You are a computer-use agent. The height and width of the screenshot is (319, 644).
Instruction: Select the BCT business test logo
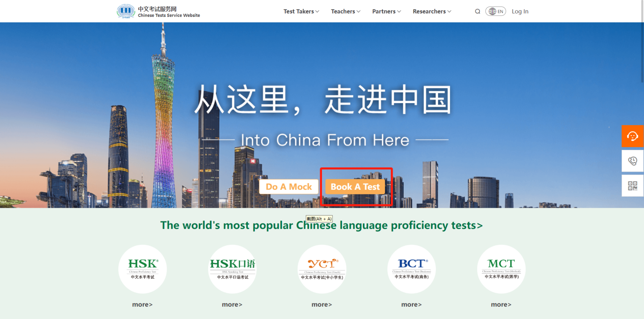pos(411,269)
